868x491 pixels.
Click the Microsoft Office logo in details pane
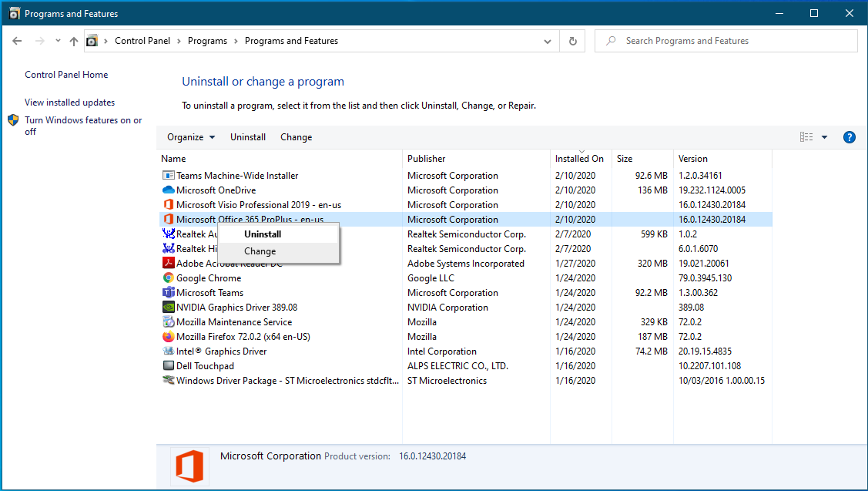click(189, 466)
